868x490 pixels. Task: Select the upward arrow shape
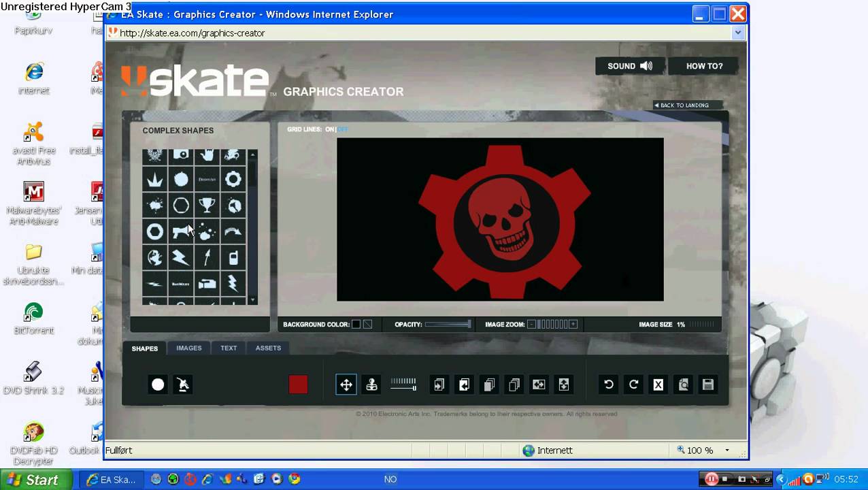tap(207, 258)
